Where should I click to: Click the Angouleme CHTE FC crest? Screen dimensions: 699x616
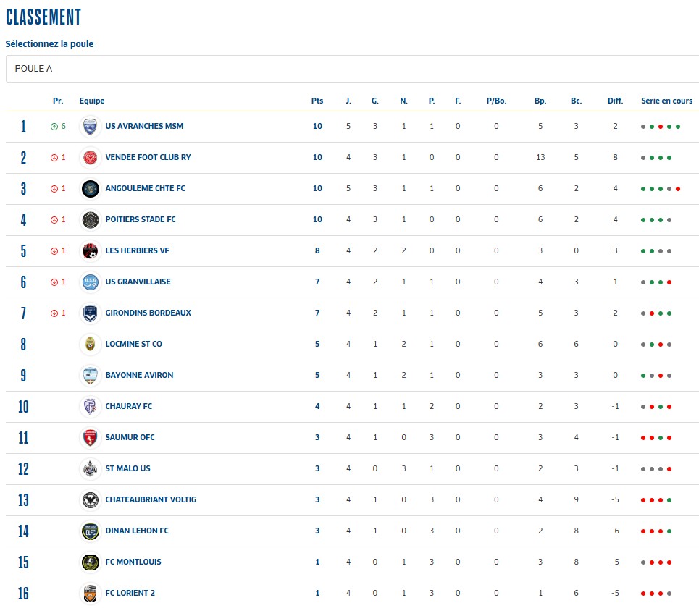pos(90,189)
